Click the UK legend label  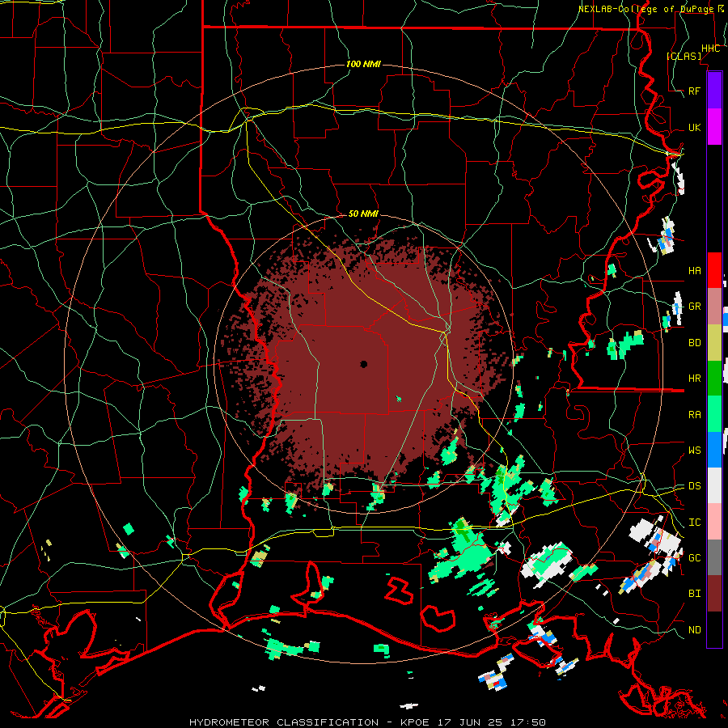pyautogui.click(x=694, y=127)
